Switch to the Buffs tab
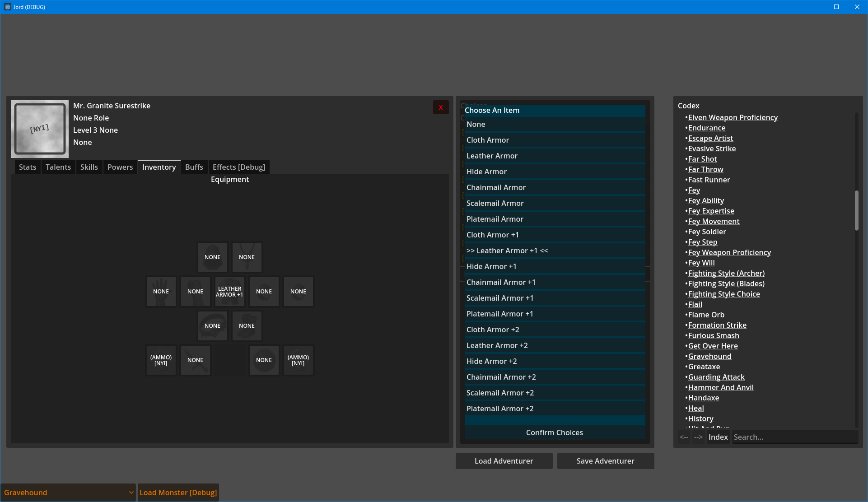868x502 pixels. click(194, 167)
